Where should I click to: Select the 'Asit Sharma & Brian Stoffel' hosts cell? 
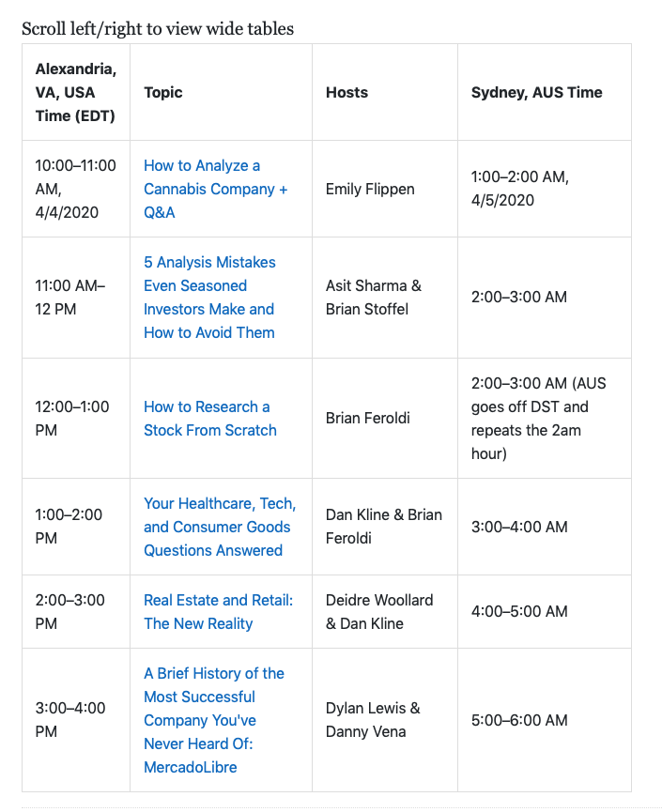coord(373,297)
